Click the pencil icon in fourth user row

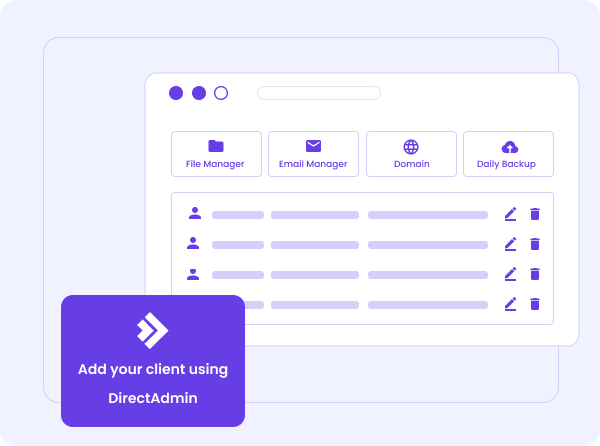pyautogui.click(x=510, y=304)
